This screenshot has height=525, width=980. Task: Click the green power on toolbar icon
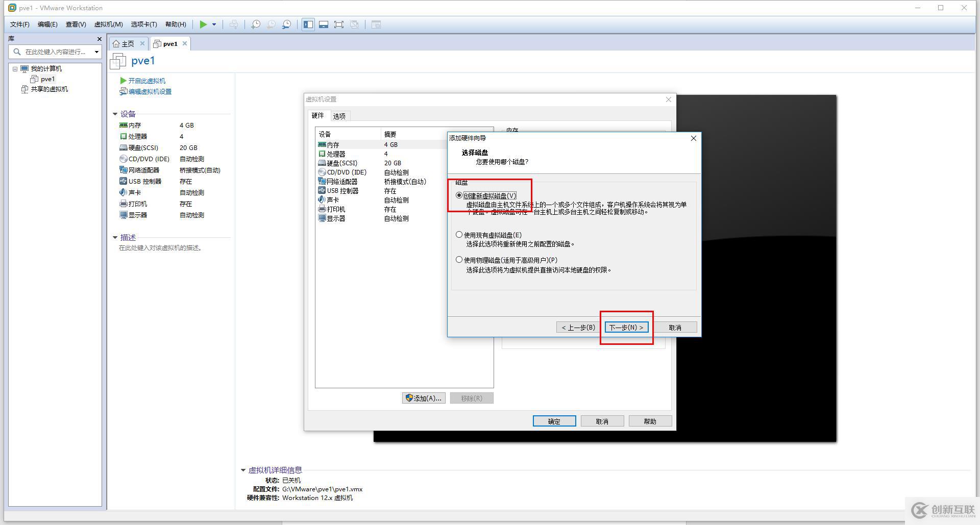pyautogui.click(x=203, y=24)
